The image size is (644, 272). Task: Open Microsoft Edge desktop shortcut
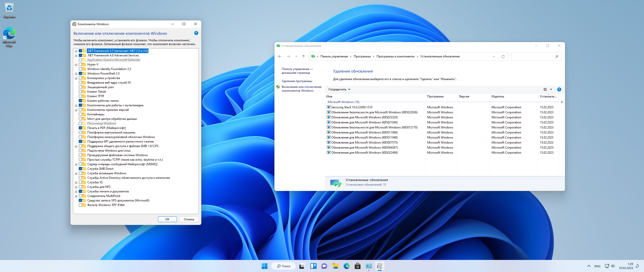point(9,37)
